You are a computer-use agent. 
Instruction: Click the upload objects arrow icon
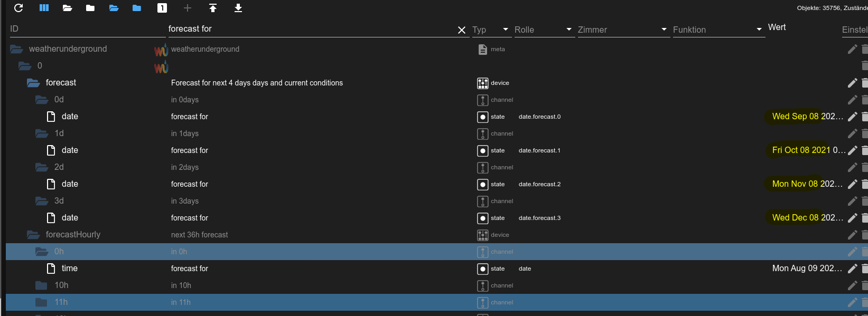pos(213,8)
